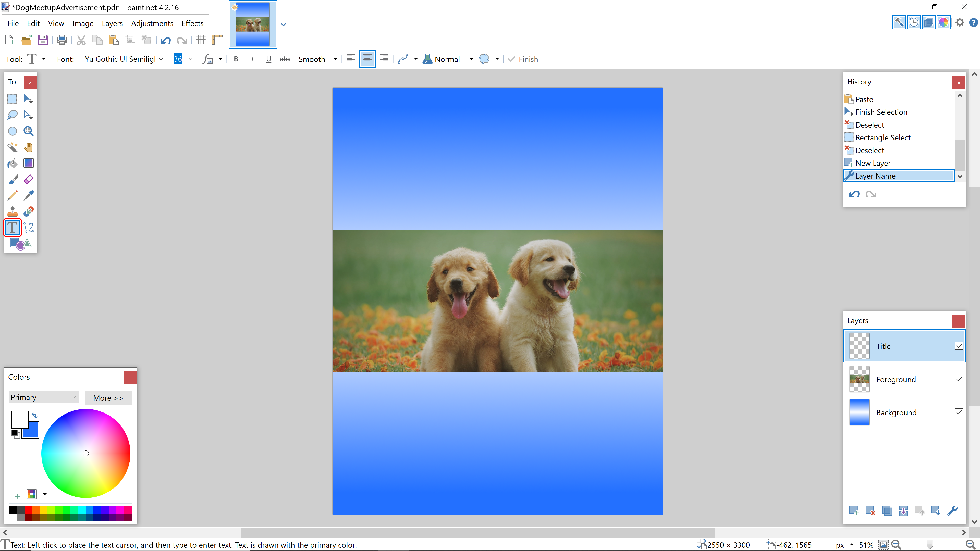
Task: Expand the Tool chooser dropdown arrow
Action: click(44, 59)
